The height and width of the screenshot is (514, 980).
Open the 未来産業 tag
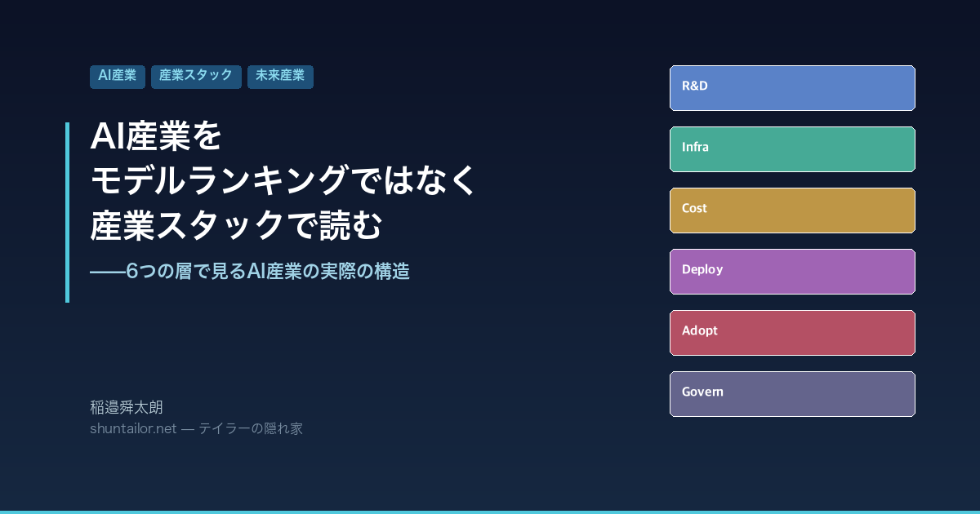pyautogui.click(x=280, y=76)
